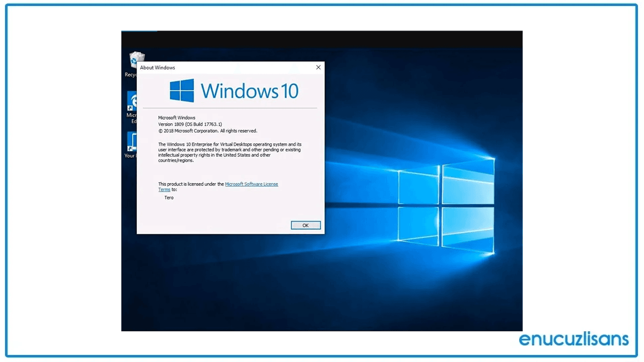Click the licensed user name 'Tero'
This screenshot has width=644, height=362.
[169, 198]
